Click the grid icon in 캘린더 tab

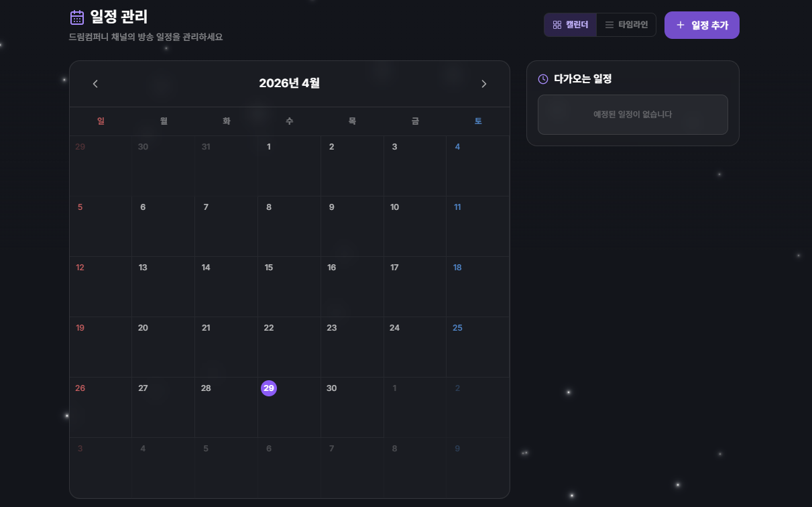tap(557, 25)
